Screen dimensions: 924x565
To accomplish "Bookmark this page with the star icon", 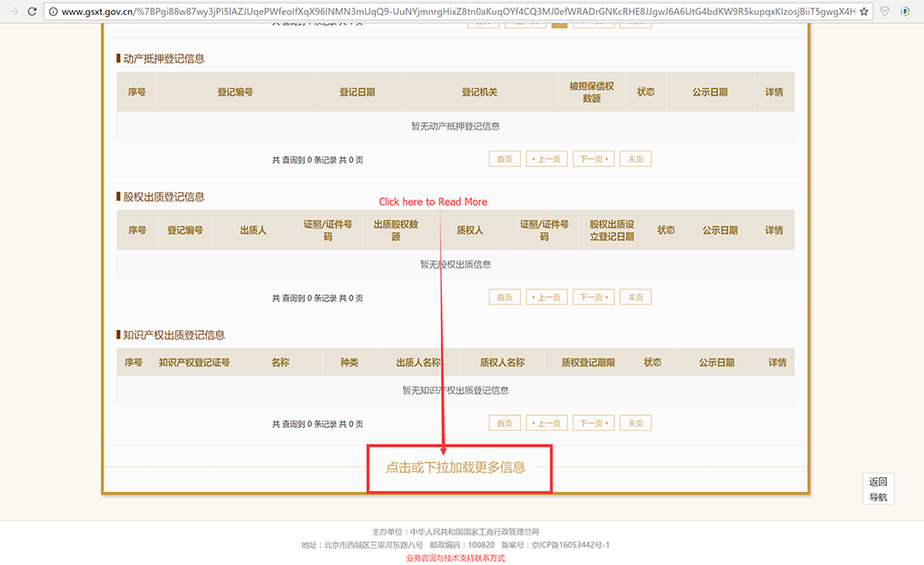I will [864, 11].
